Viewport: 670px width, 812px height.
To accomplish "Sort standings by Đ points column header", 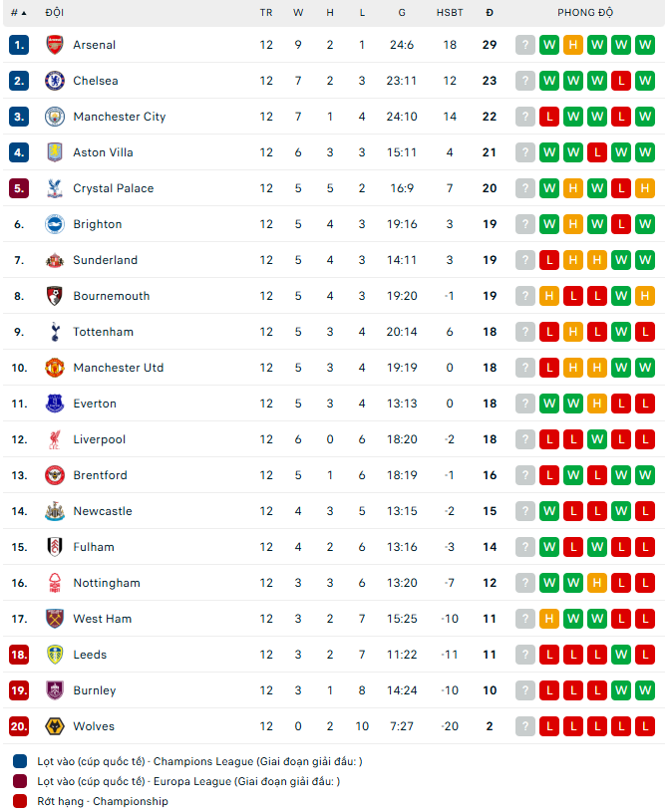I will click(x=490, y=13).
